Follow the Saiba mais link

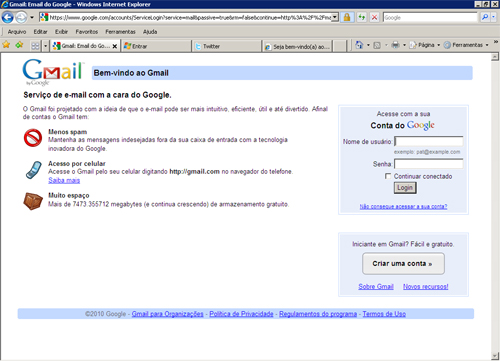(x=64, y=180)
